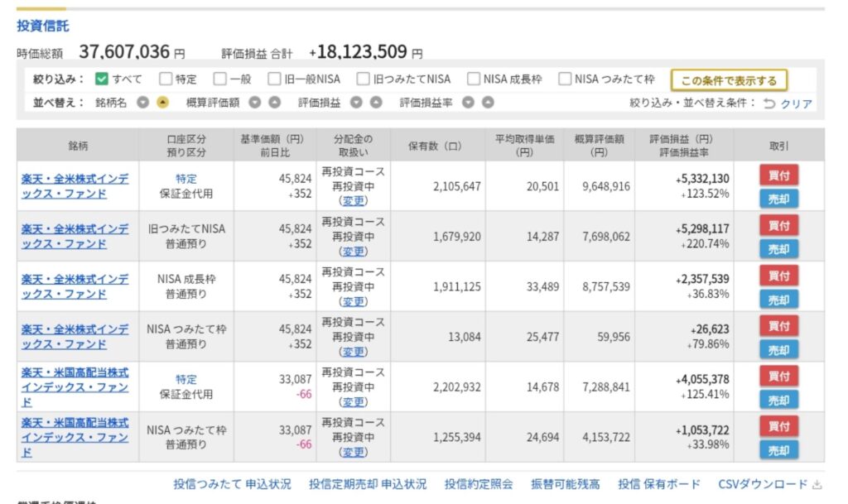Open 楽天・全米株式 fund link in 特定 row
Image resolution: width=848 pixels, height=504 pixels.
click(75, 186)
